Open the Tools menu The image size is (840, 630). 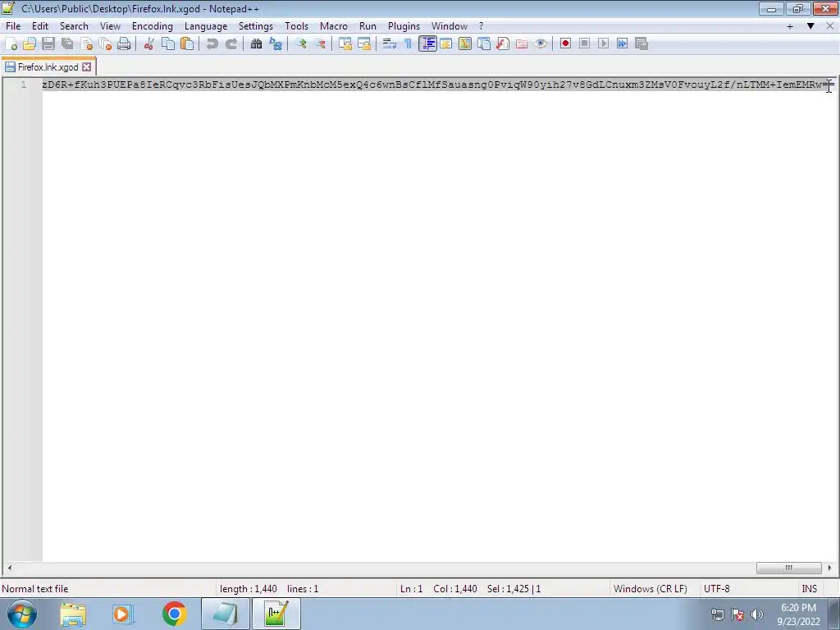(x=296, y=26)
